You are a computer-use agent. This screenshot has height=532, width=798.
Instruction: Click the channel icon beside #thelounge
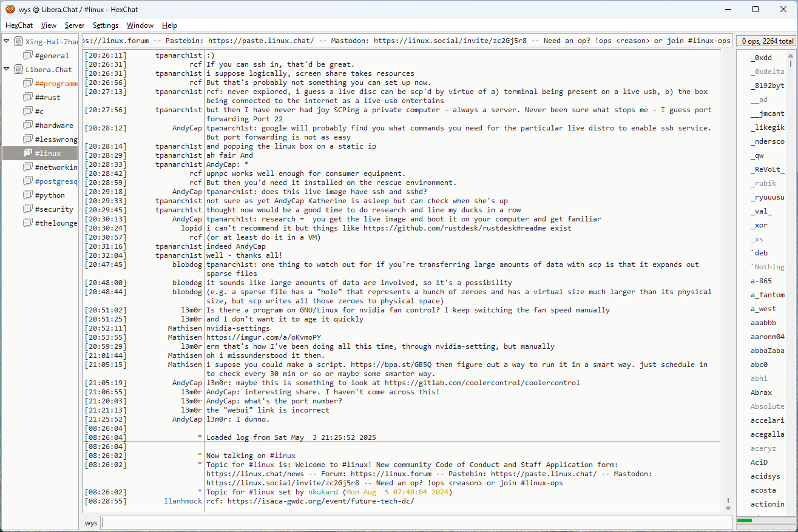[28, 223]
